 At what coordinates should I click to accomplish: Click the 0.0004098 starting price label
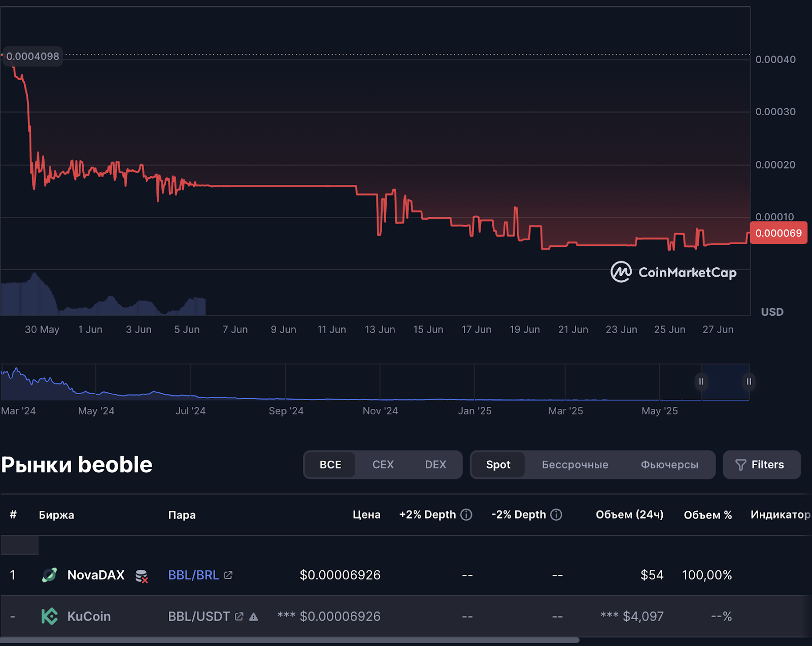(x=32, y=56)
